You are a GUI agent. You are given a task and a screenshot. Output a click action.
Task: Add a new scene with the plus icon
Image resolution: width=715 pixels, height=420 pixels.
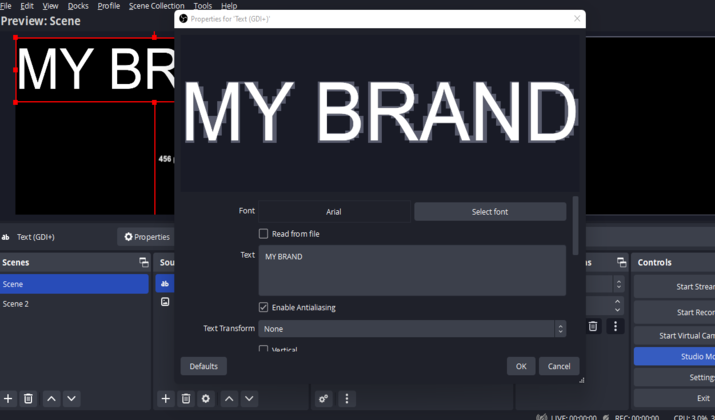point(8,399)
